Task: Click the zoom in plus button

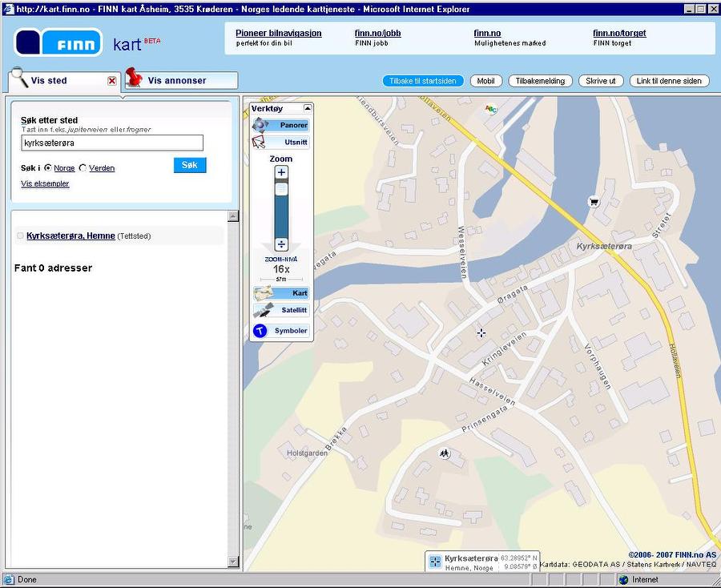Action: pos(281,172)
